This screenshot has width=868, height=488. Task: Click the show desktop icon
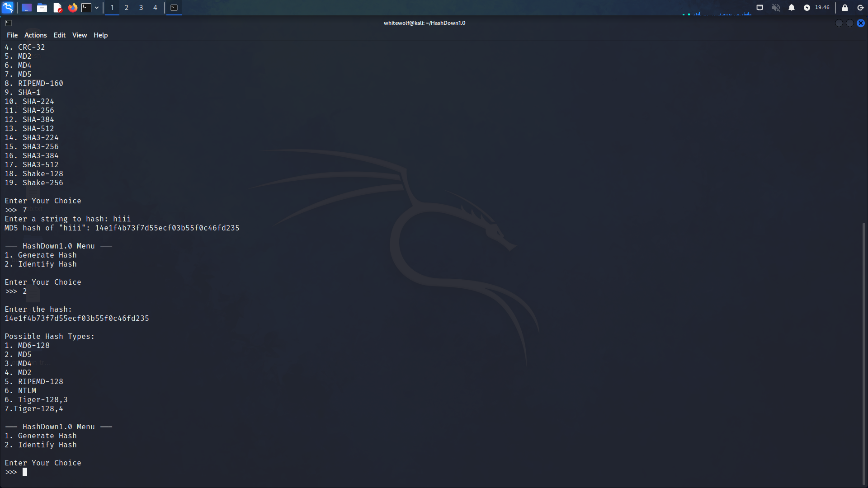pos(26,7)
